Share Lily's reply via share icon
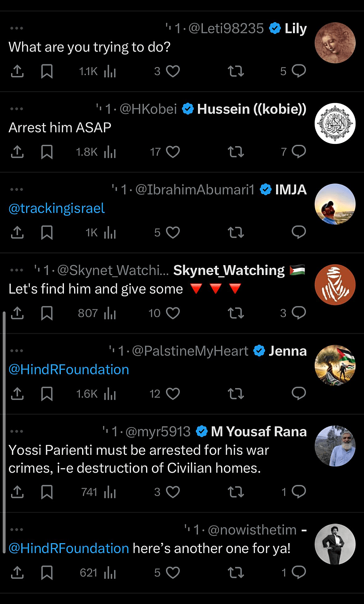 (x=17, y=72)
